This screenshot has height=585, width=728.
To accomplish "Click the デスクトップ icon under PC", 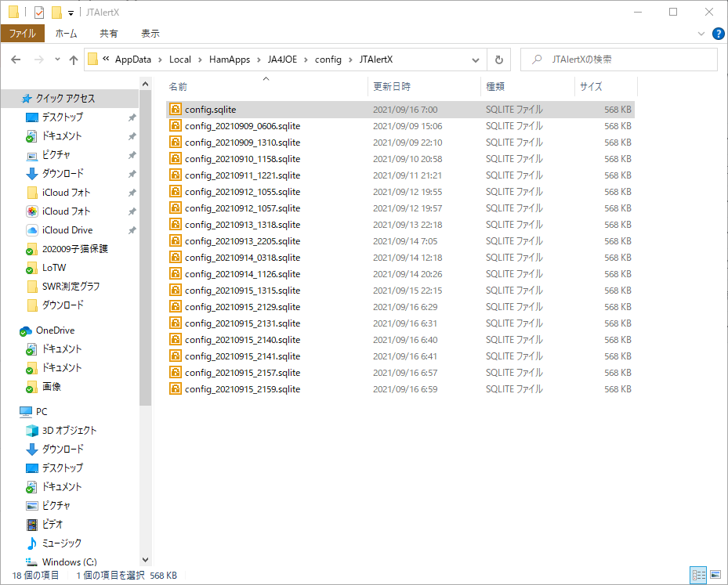I will coord(31,468).
